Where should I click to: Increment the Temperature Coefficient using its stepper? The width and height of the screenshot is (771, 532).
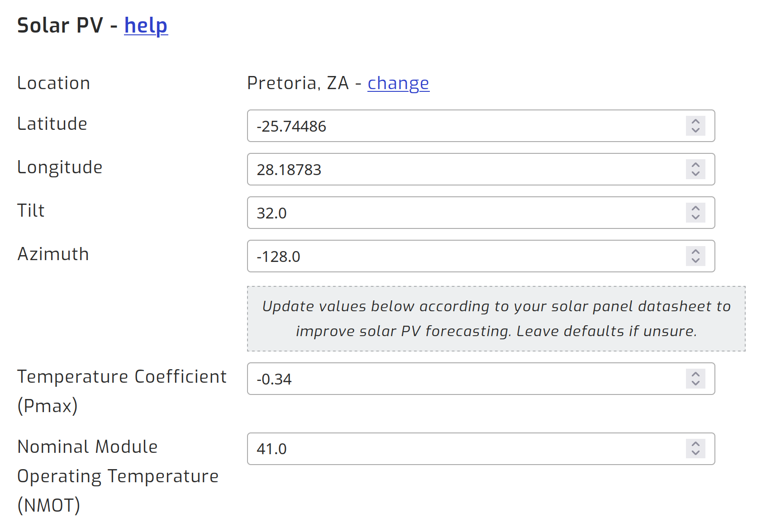click(x=695, y=374)
